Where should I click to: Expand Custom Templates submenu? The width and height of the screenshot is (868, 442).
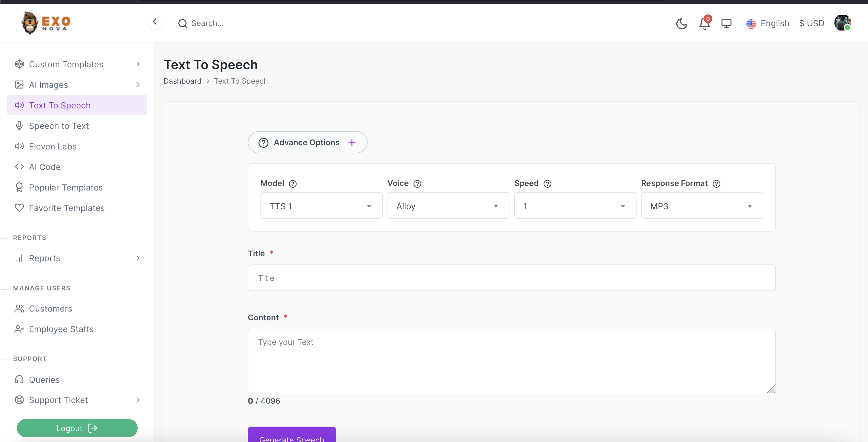77,64
